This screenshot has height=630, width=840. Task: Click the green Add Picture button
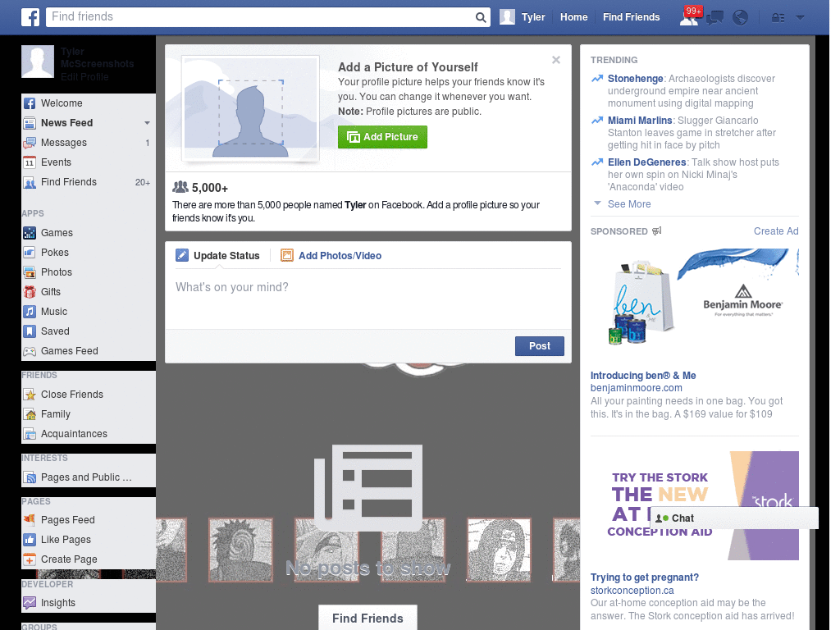382,137
